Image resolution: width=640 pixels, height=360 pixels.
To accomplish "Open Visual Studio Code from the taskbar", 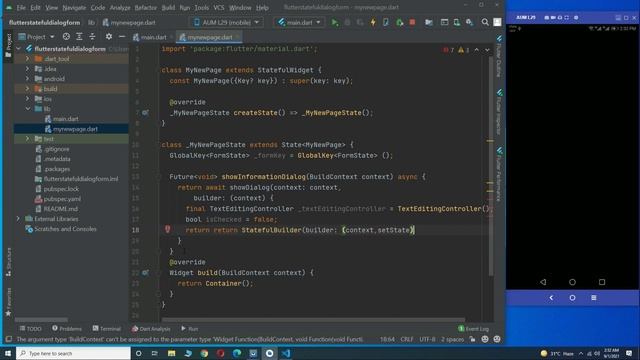I will point(286,353).
